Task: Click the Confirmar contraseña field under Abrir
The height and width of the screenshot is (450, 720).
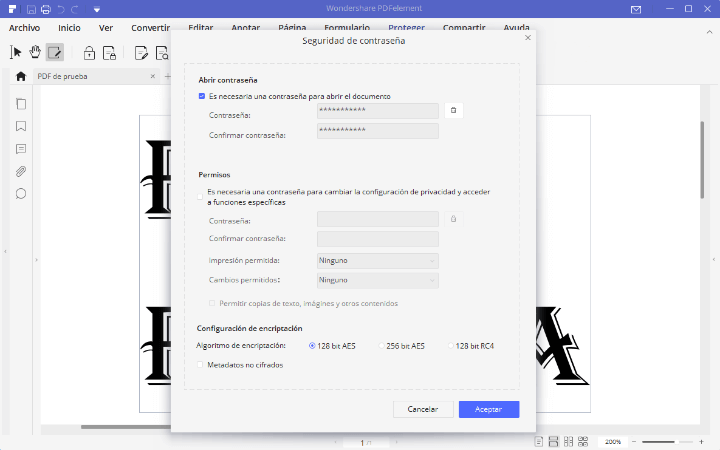Action: click(377, 131)
